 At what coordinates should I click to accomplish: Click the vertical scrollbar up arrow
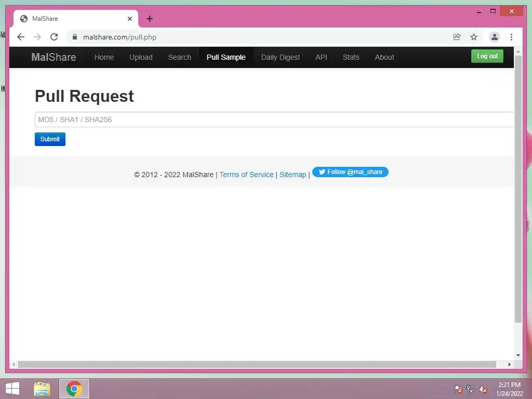[x=518, y=51]
